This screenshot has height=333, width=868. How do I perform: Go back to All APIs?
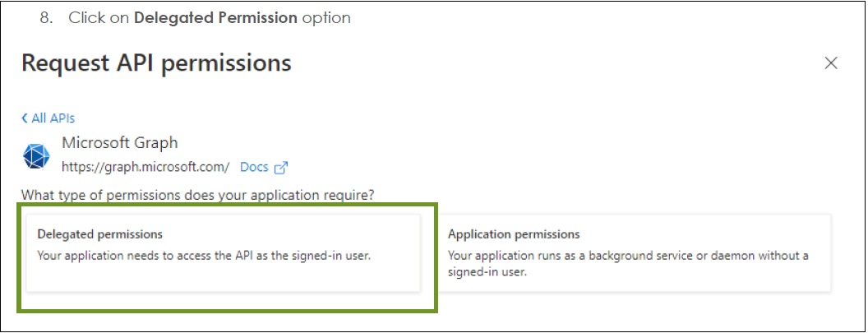[x=48, y=118]
